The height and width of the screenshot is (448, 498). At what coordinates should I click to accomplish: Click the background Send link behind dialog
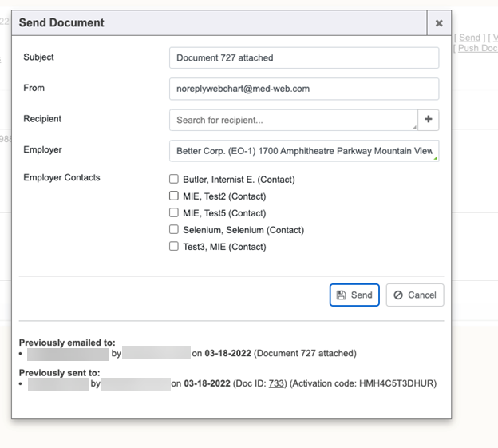point(470,38)
